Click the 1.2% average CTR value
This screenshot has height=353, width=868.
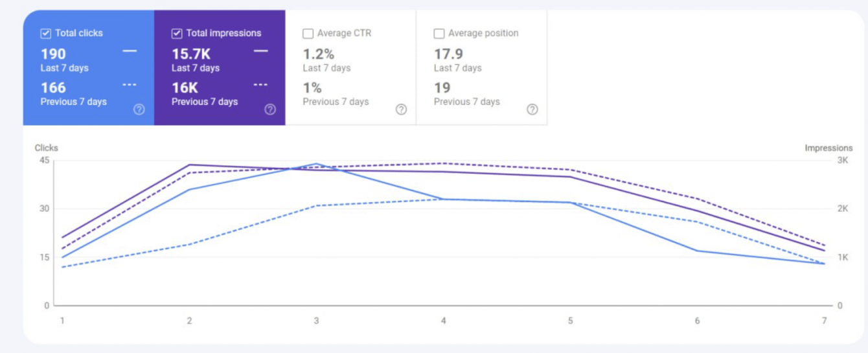click(319, 54)
